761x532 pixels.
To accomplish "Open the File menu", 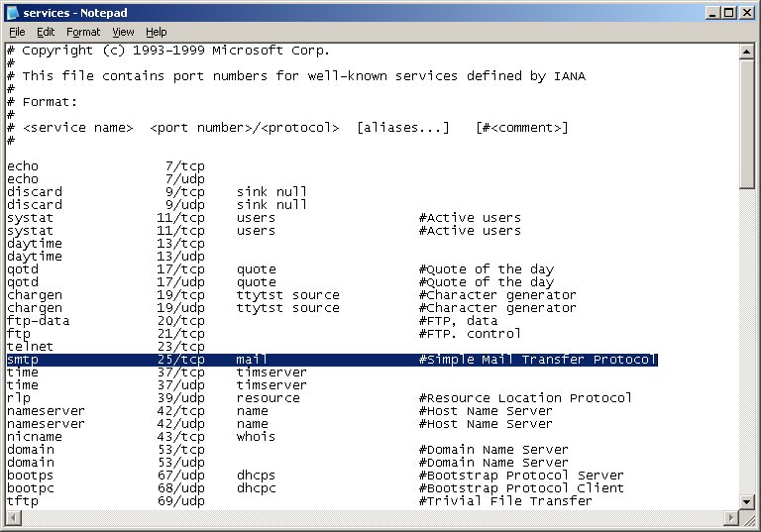I will (17, 32).
